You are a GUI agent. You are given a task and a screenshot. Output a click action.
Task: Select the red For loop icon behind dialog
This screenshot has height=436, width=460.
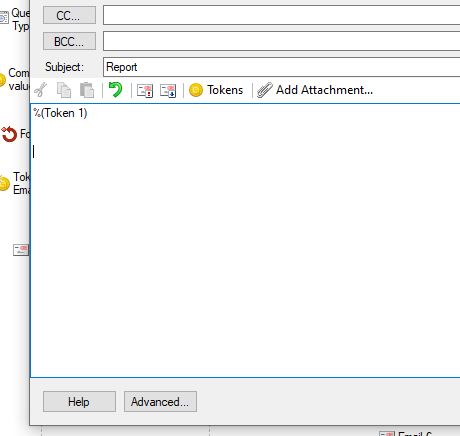(9, 134)
